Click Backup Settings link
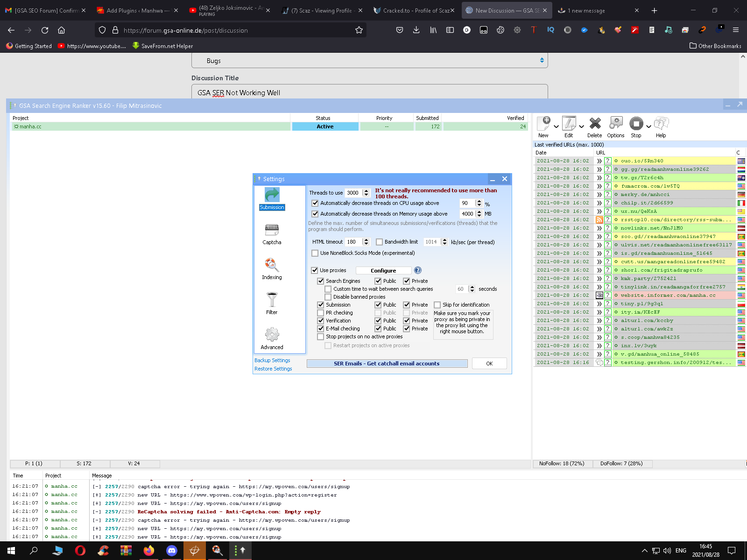This screenshot has width=747, height=560. click(x=272, y=360)
